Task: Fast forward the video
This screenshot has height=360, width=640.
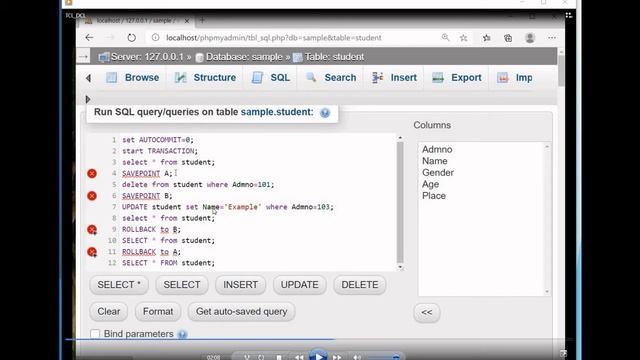Action: tap(337, 357)
